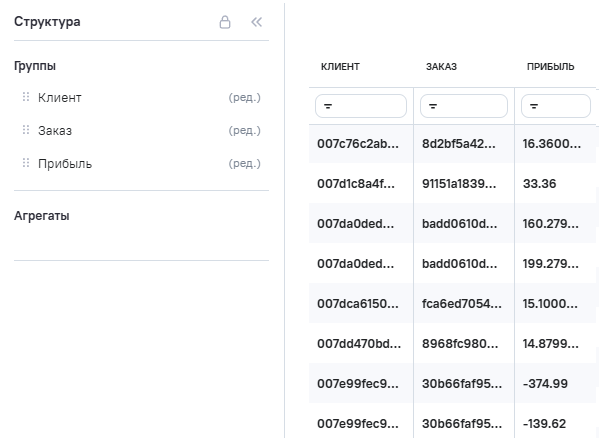Grab the drag handle beside Прибыль

pos(26,163)
